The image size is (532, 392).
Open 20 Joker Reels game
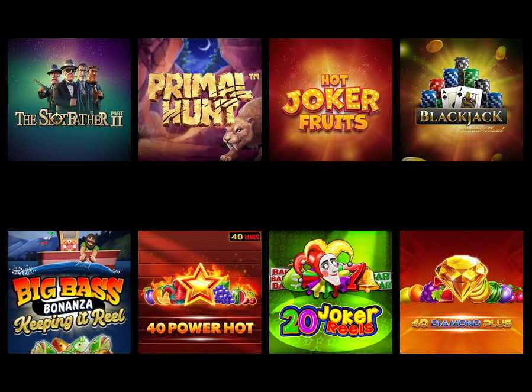pos(331,292)
